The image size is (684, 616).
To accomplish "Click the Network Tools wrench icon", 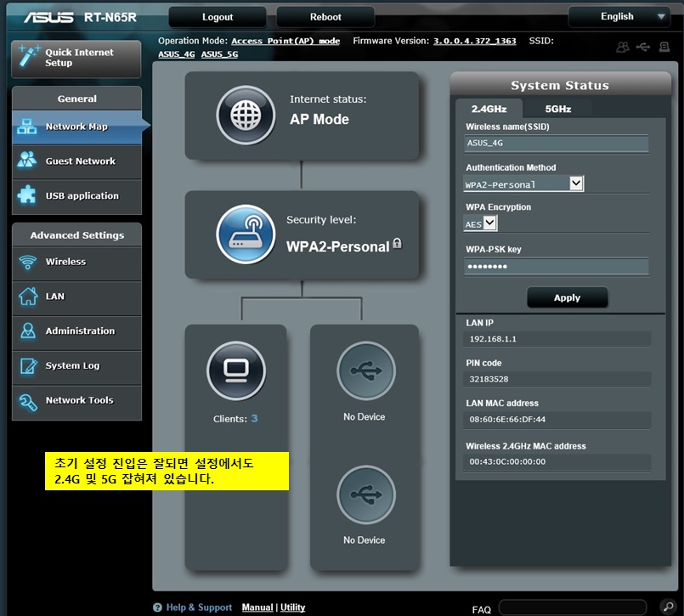I will 28,402.
